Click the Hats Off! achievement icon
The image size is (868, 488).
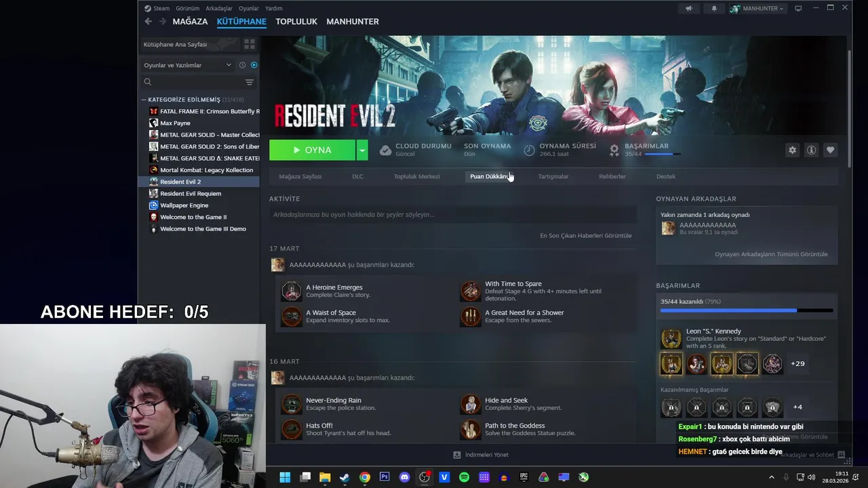tap(292, 430)
